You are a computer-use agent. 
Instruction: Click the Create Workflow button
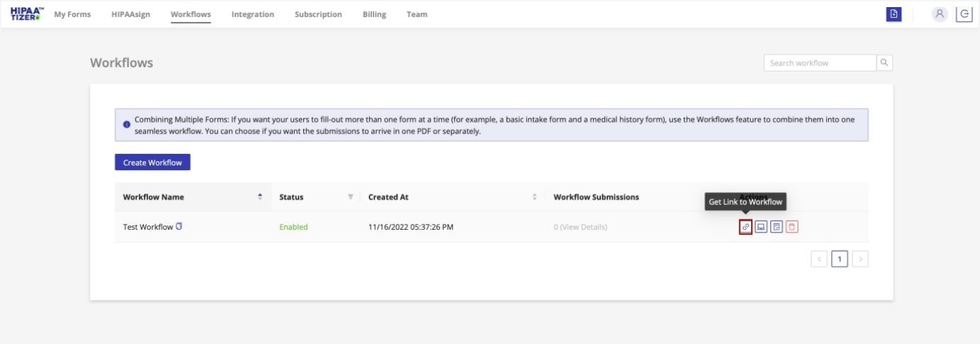[152, 162]
